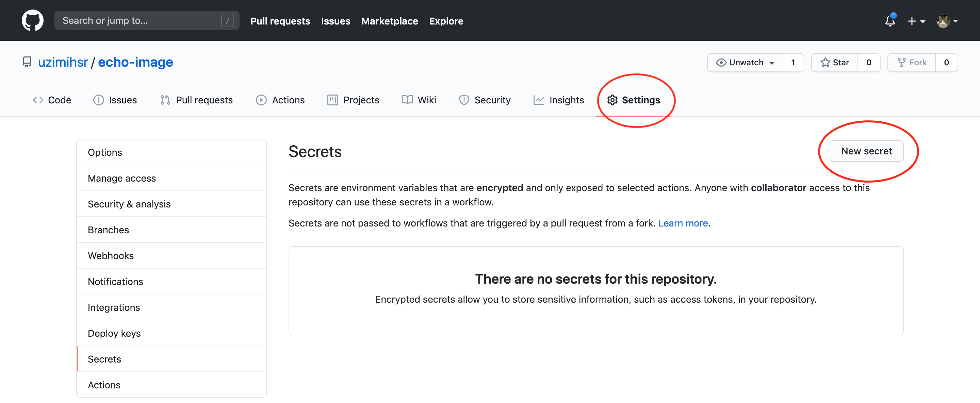Open the stargazers count 0
The height and width of the screenshot is (403, 980).
[x=869, y=62]
